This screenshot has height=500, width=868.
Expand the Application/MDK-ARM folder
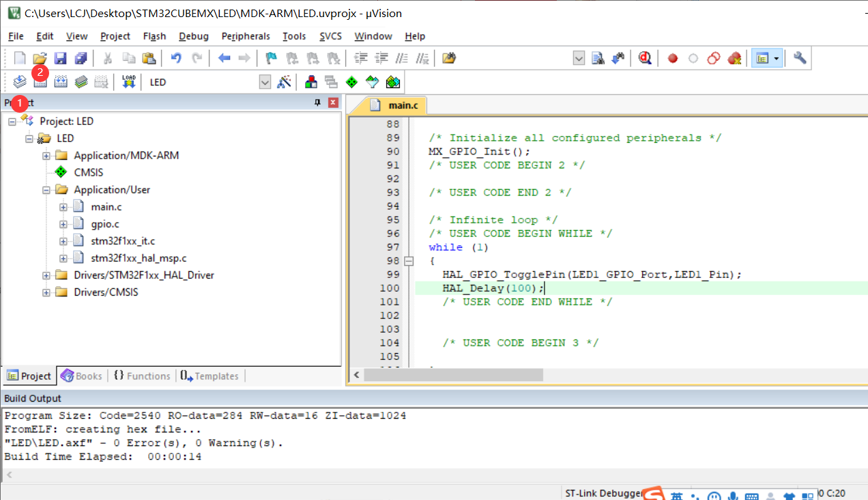click(x=46, y=156)
